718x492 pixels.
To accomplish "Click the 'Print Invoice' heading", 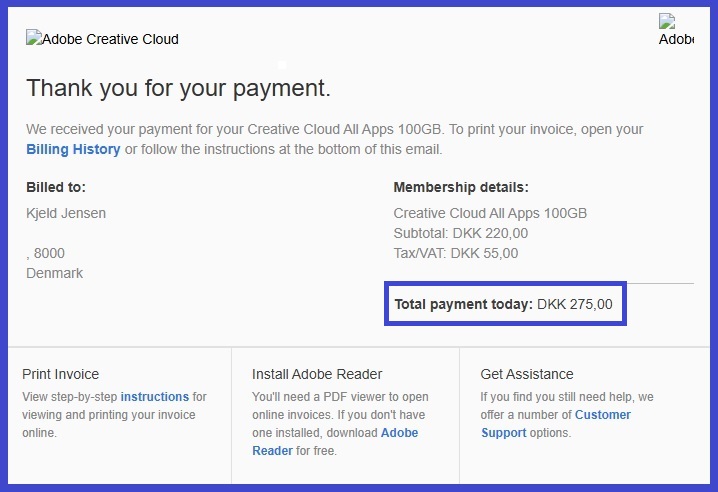I will click(x=60, y=374).
